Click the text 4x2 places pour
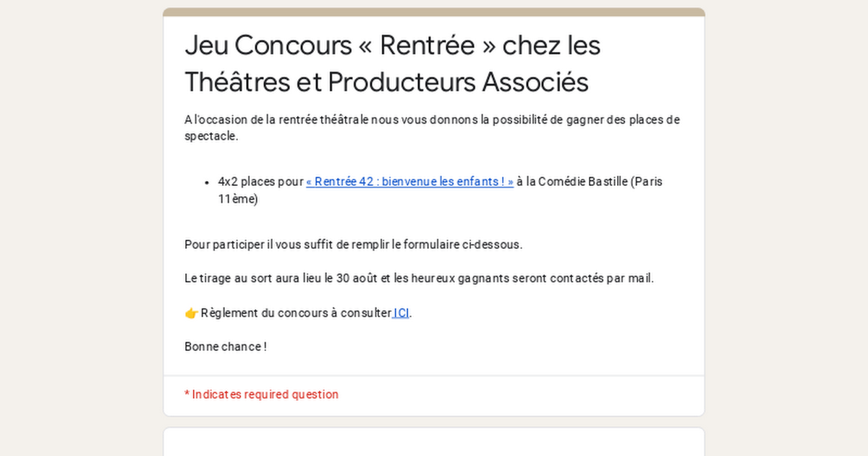The width and height of the screenshot is (868, 456). [x=260, y=182]
